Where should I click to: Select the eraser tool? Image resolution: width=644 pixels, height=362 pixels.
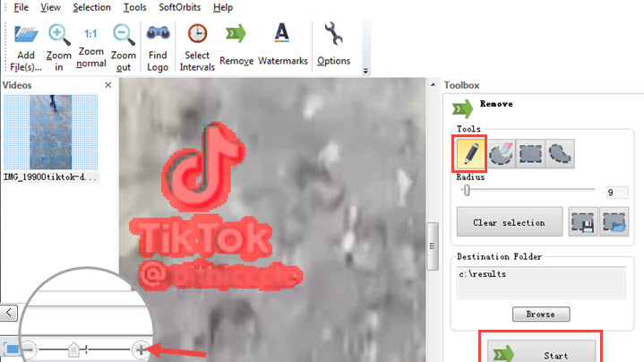click(x=501, y=154)
